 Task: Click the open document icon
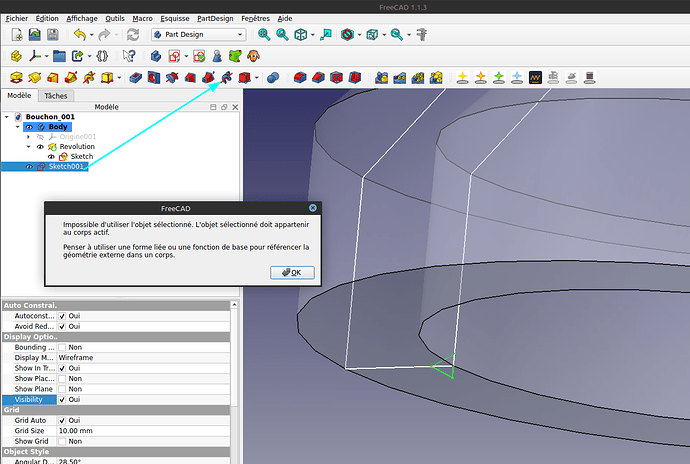[x=34, y=34]
